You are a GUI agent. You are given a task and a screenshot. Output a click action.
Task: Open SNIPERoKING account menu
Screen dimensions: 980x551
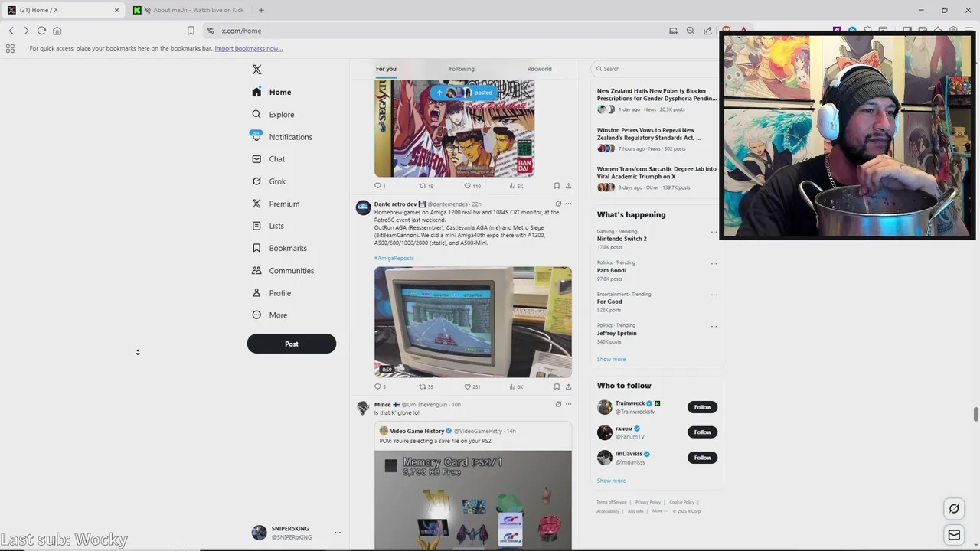click(x=296, y=533)
